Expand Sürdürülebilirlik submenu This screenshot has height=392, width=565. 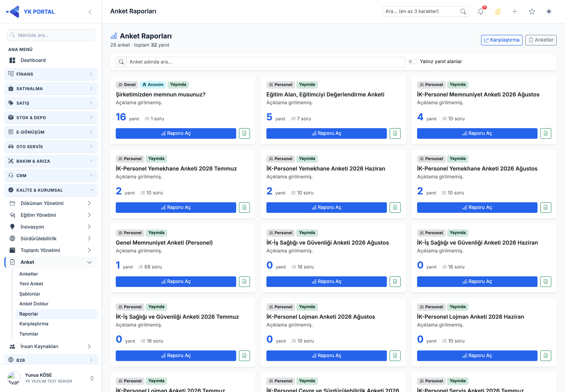pos(51,239)
